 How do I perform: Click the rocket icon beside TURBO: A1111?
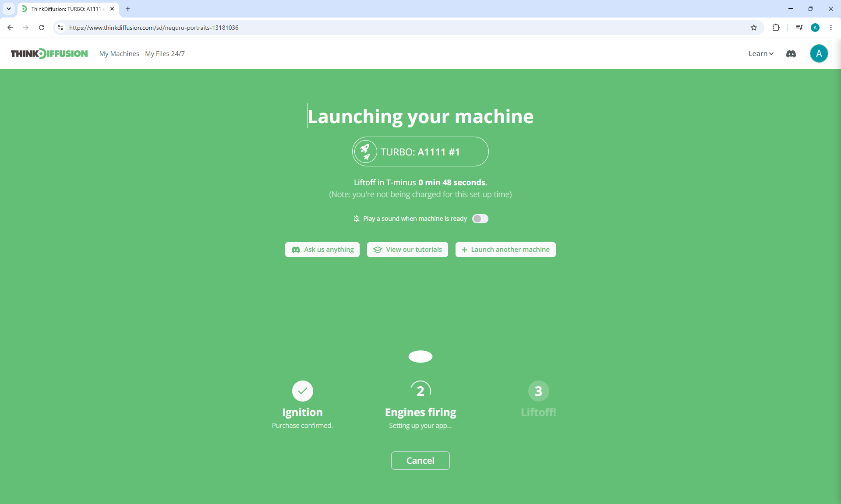coord(365,152)
